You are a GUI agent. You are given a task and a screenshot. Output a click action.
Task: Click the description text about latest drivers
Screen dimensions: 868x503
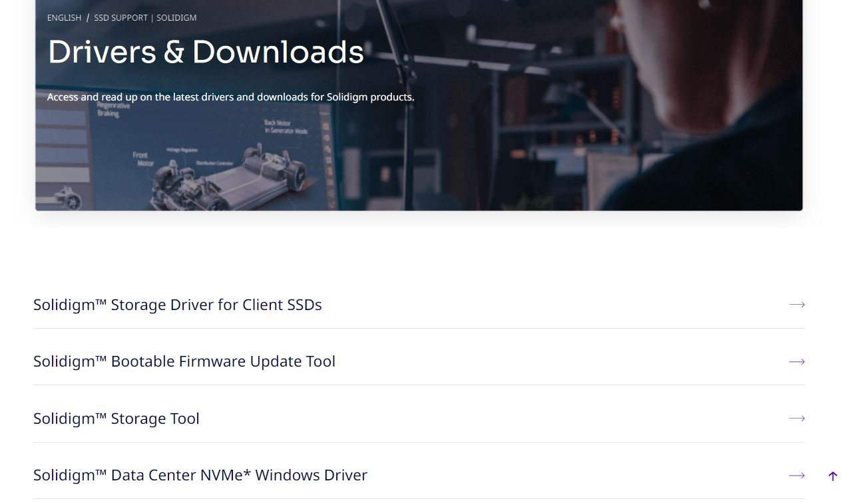pos(230,97)
